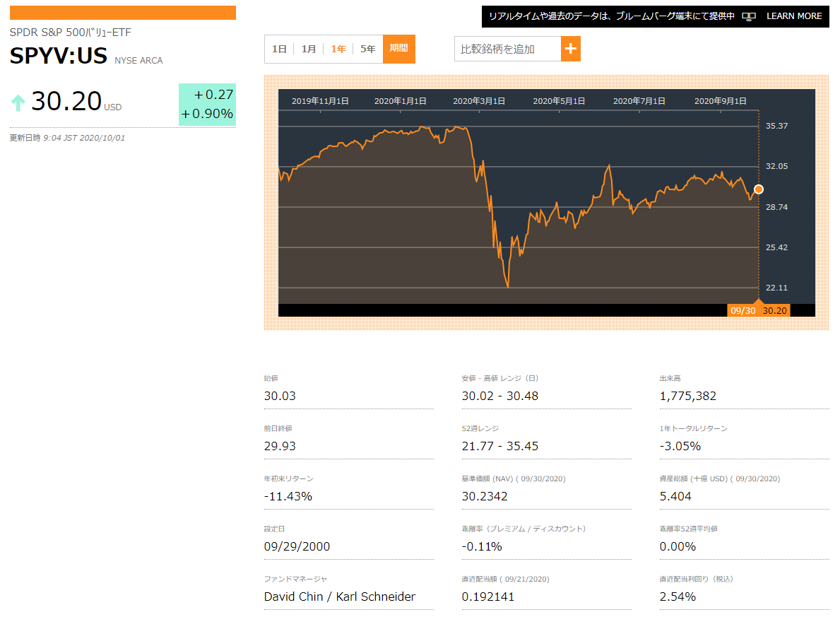Open the 期間 custom period button

tap(399, 49)
